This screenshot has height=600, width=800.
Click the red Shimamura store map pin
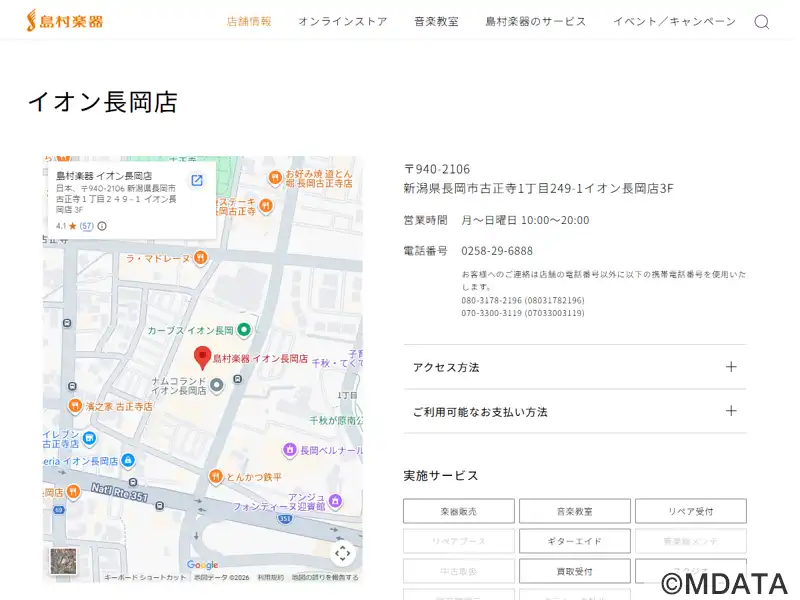pos(202,358)
